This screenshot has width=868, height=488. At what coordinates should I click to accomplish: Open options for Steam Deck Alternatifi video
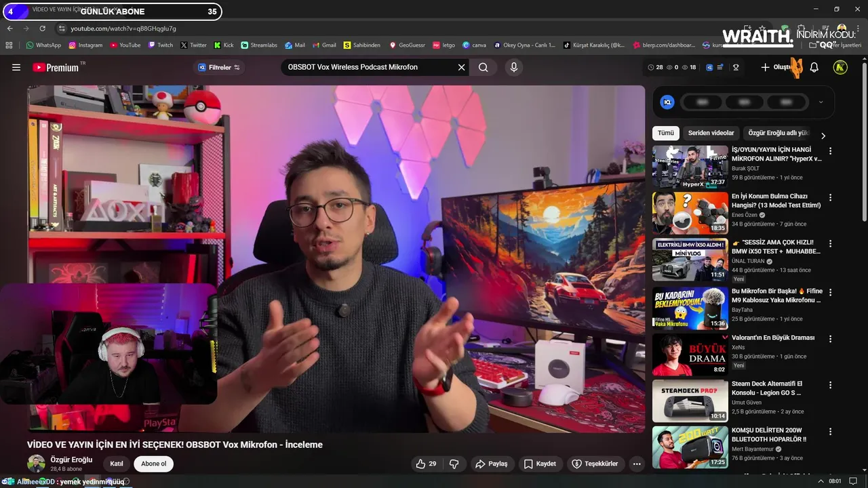tap(830, 384)
